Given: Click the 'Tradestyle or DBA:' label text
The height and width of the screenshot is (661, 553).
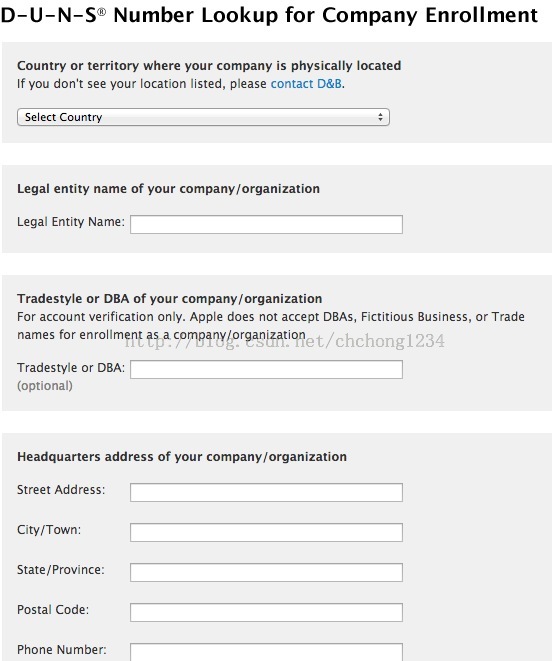Looking at the screenshot, I should click(x=71, y=368).
